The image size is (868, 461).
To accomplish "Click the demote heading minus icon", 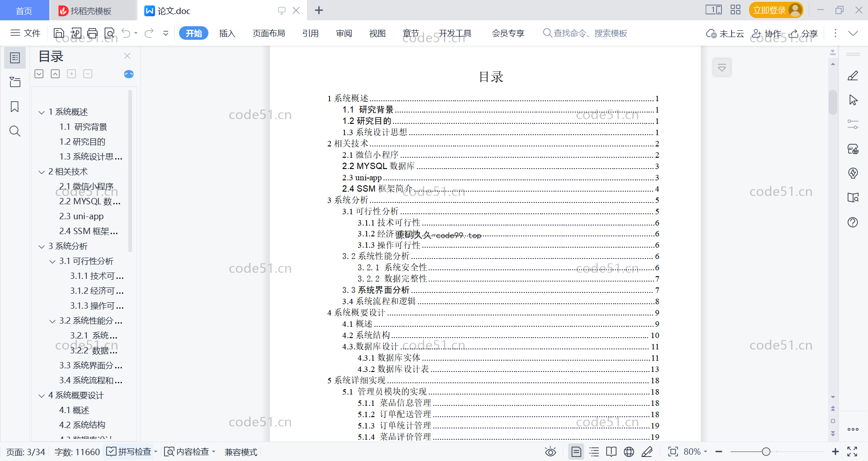I will [88, 74].
